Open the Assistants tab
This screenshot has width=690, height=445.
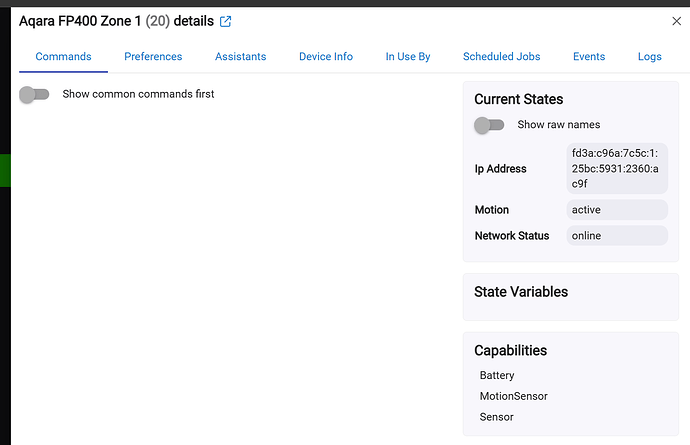click(x=240, y=56)
